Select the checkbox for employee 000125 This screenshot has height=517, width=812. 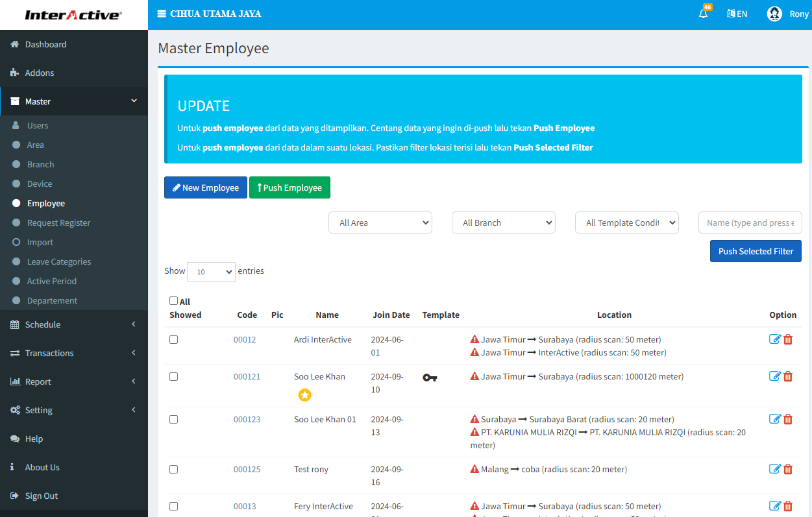[x=173, y=469]
